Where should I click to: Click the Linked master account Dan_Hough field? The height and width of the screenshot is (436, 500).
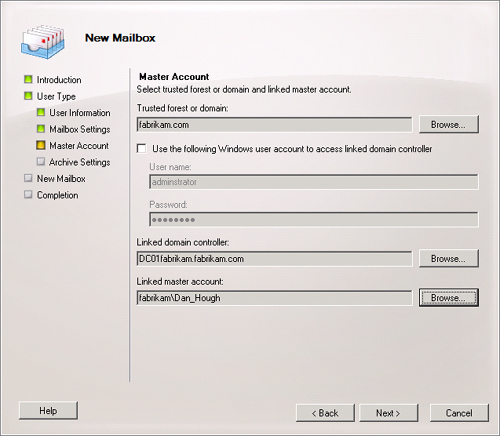point(274,298)
